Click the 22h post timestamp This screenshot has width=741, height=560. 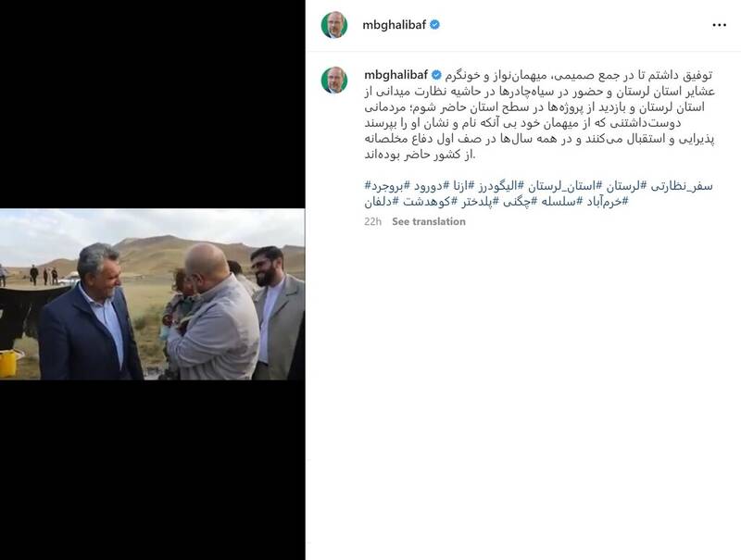[x=373, y=221]
